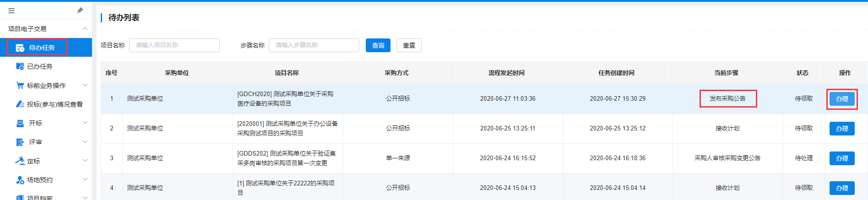The image size is (868, 200).
Task: Collapse the 项目电子交易 section
Action: click(85, 29)
